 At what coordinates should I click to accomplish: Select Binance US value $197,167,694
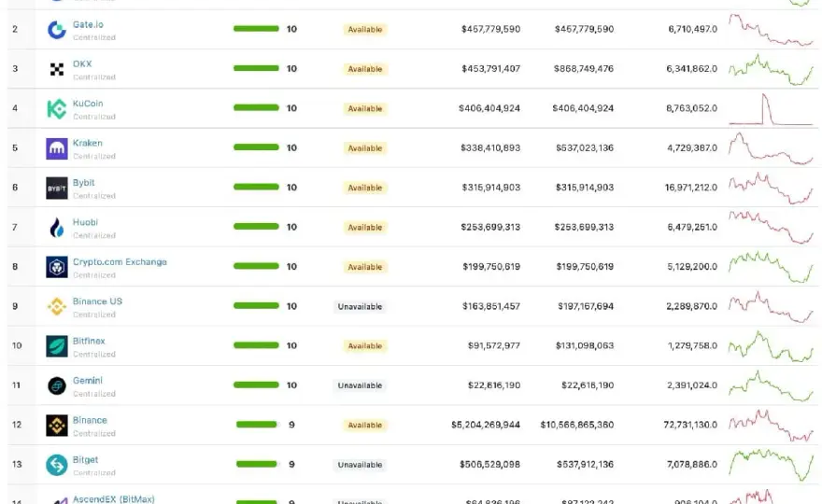[x=586, y=306]
